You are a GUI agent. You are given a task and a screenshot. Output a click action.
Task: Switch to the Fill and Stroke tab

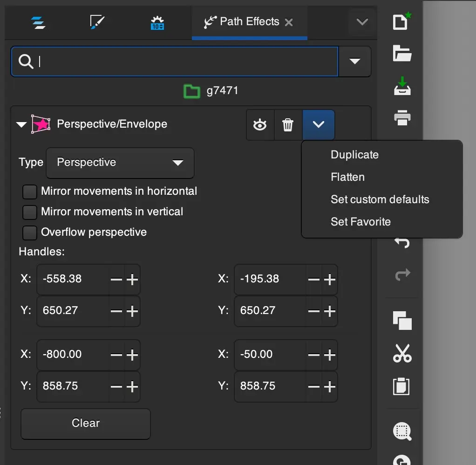(x=98, y=22)
